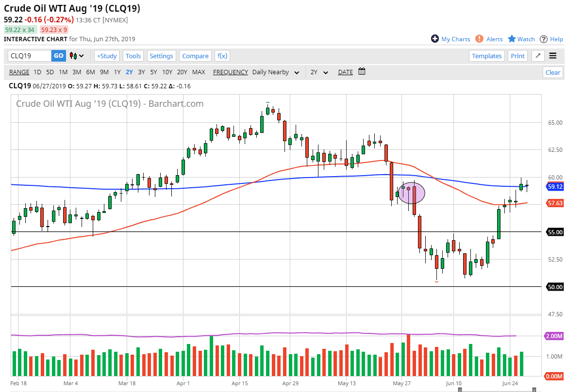Open the f(x) expressions tool

(x=222, y=56)
